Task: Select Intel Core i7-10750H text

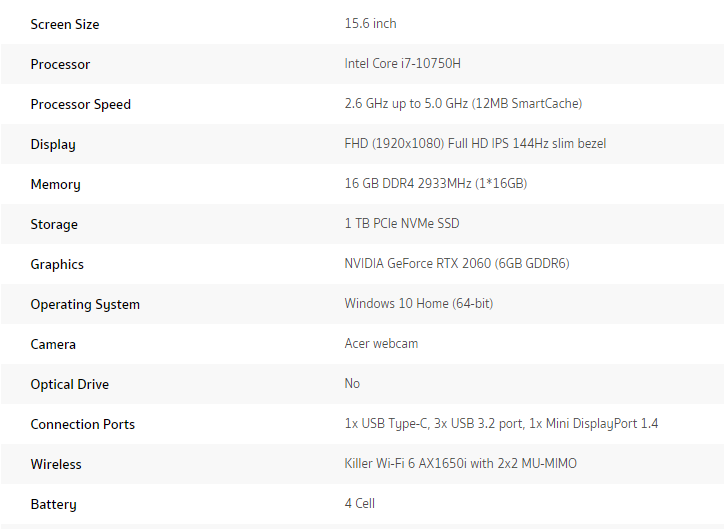Action: pos(402,63)
